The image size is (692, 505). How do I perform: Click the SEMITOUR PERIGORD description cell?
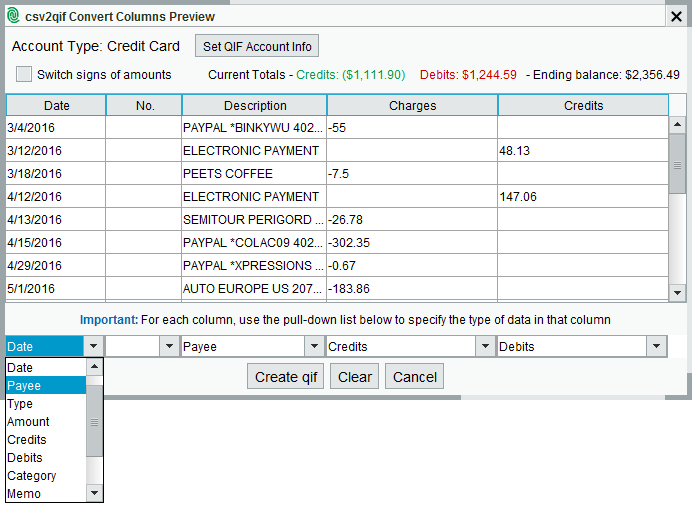254,219
